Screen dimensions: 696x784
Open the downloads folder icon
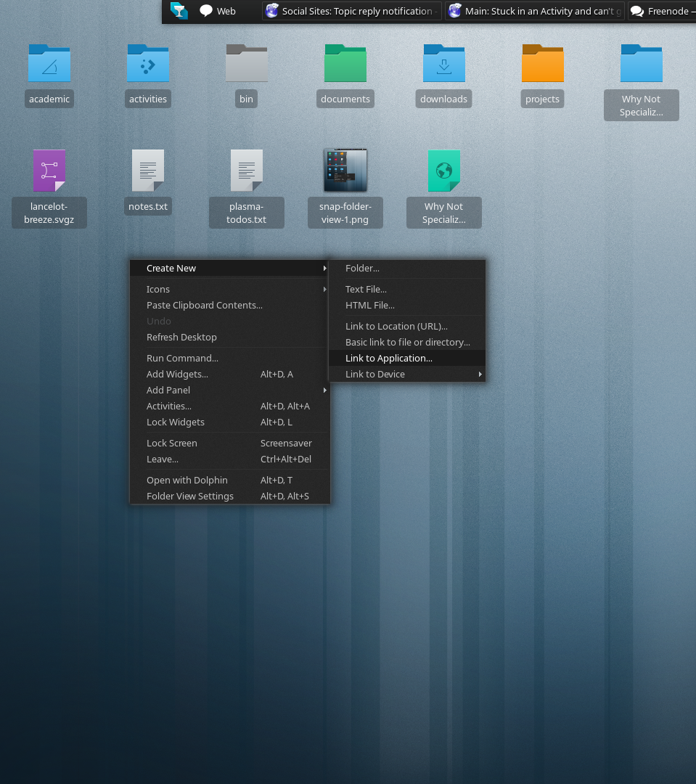tap(444, 64)
